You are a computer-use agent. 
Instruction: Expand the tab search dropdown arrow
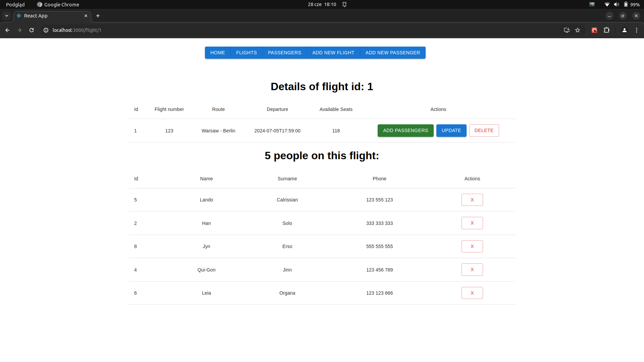(x=7, y=16)
